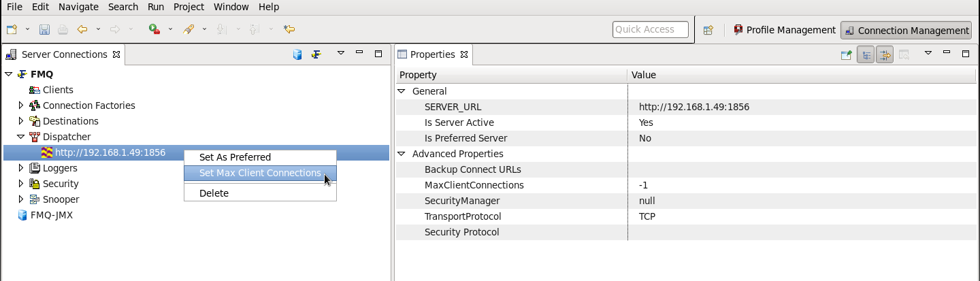Image resolution: width=980 pixels, height=281 pixels.
Task: Click the New wizard toolbar icon
Action: pos(12,30)
